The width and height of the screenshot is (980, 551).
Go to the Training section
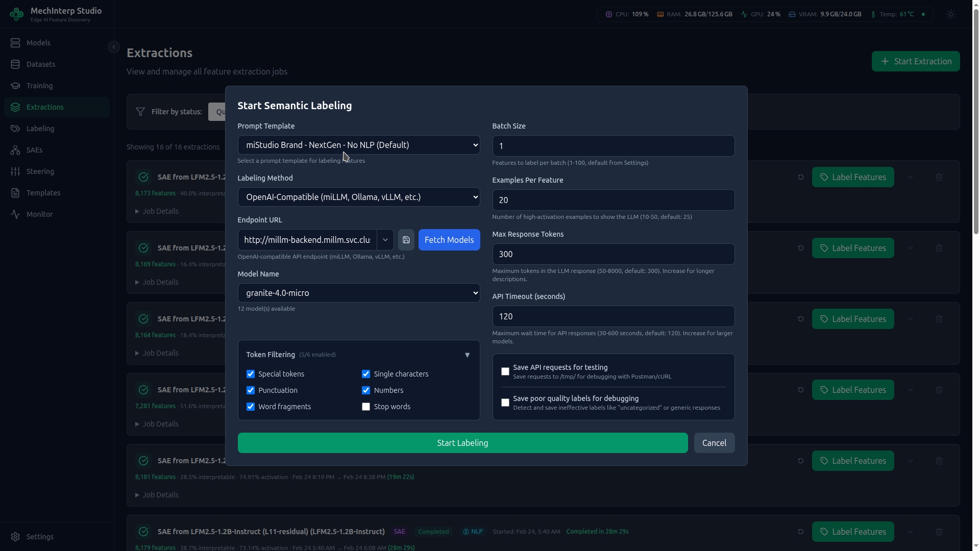click(x=57, y=86)
